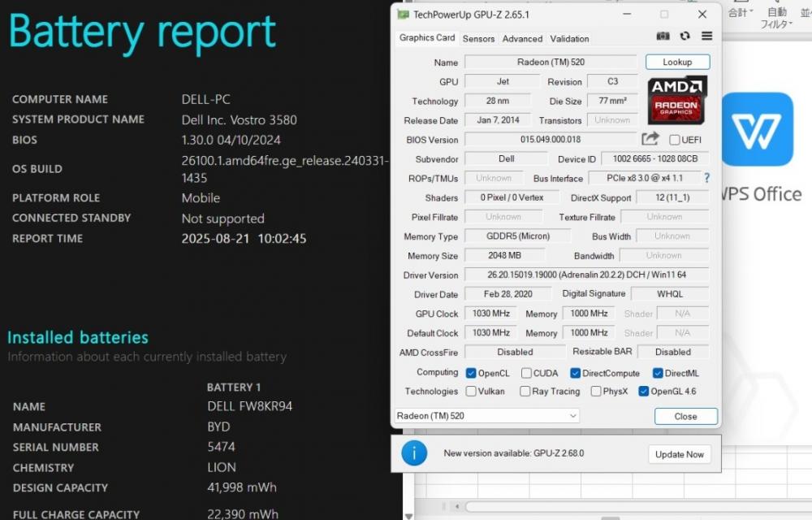Image resolution: width=812 pixels, height=520 pixels.
Task: Click the BIOS export share icon
Action: tap(650, 139)
